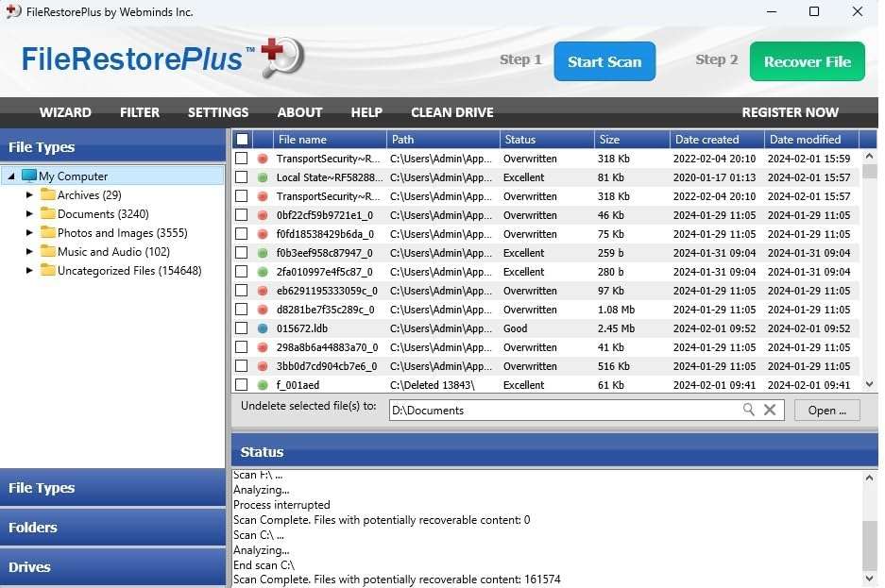
Task: Collapse the My Computer tree node
Action: pyautogui.click(x=10, y=176)
